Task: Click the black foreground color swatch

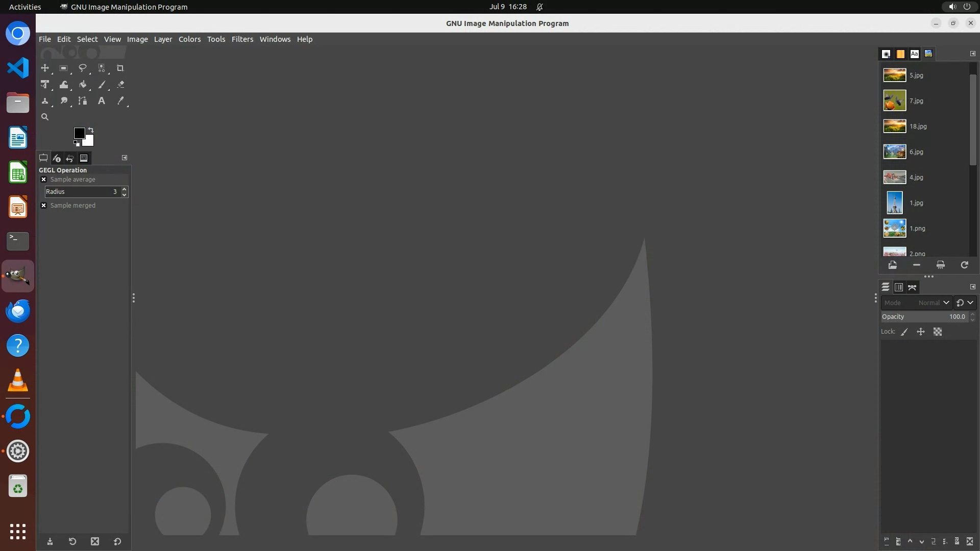Action: point(79,133)
